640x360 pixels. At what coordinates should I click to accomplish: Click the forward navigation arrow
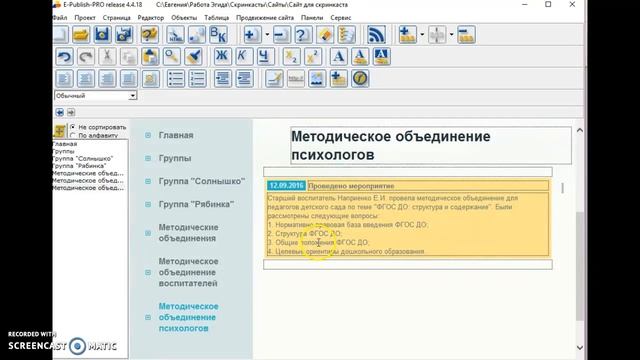tap(71, 112)
